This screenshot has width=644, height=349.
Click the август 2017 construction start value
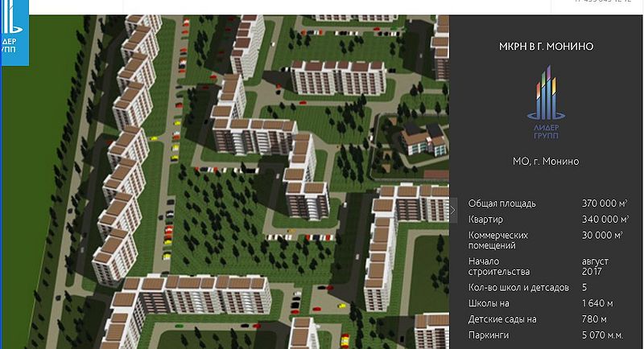click(x=596, y=267)
